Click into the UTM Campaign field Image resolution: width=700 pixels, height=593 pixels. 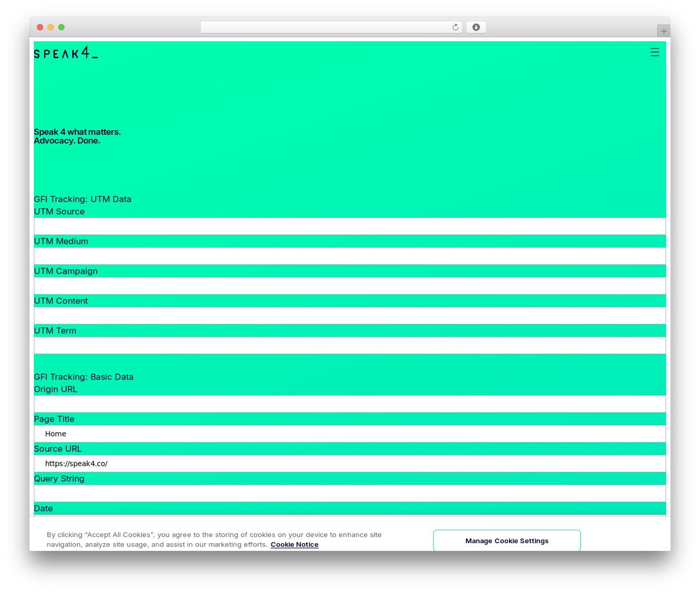[x=350, y=286]
